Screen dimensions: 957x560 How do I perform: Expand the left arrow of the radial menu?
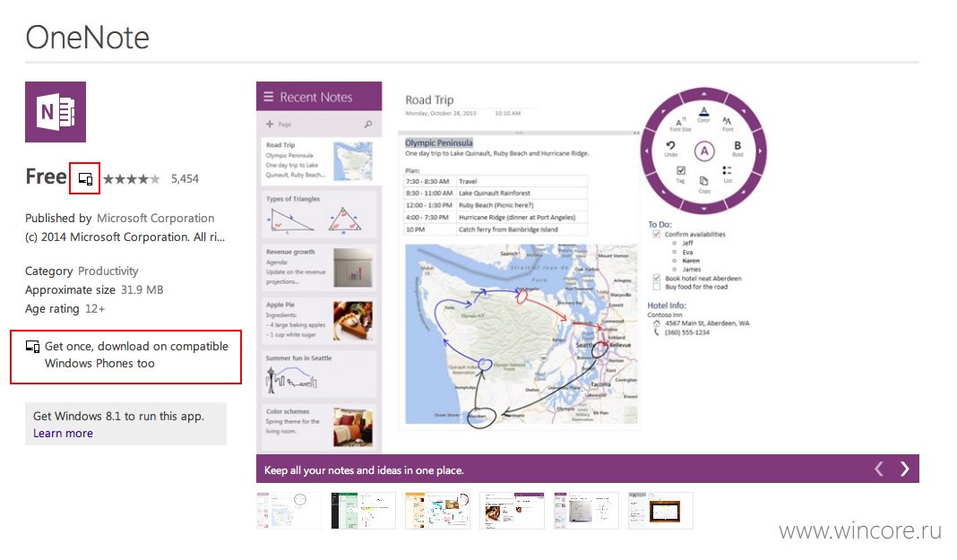click(648, 151)
